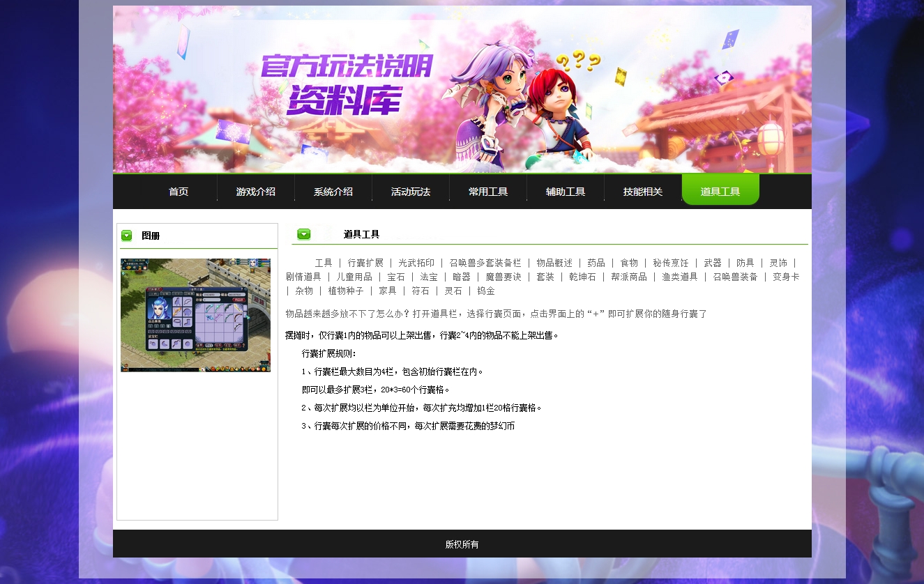The width and height of the screenshot is (924, 584).
Task: Select 技能相关 navigation tab
Action: [642, 192]
